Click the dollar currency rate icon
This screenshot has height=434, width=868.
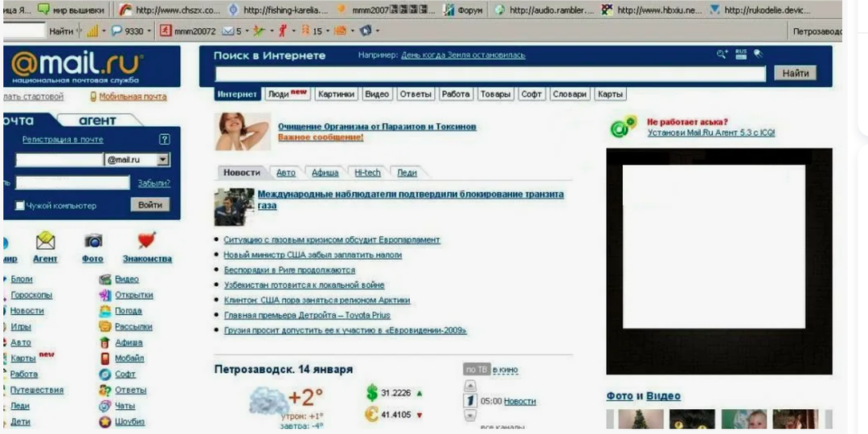click(372, 392)
